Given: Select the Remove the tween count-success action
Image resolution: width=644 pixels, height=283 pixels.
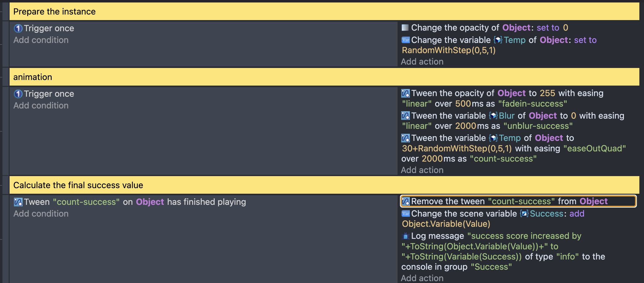Looking at the screenshot, I should (x=518, y=201).
